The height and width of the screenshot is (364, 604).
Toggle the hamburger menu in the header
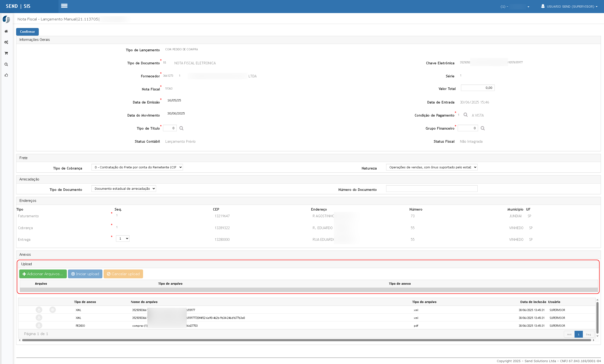[x=64, y=6]
